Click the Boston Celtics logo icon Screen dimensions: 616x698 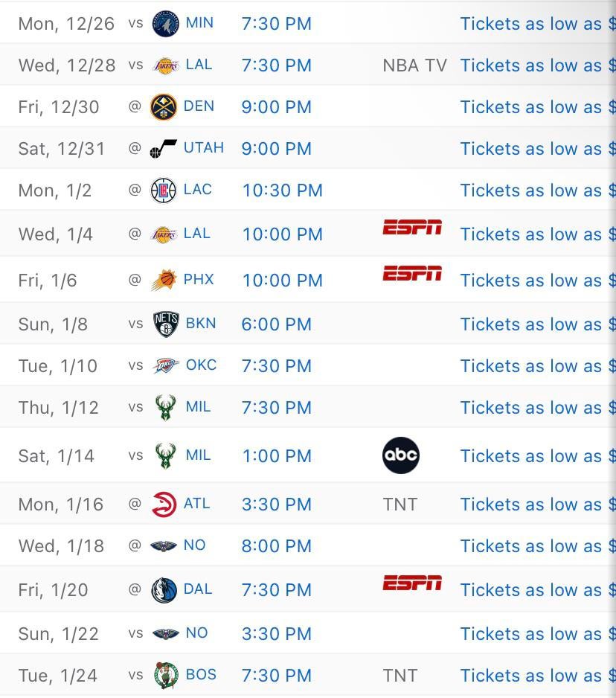pos(165,676)
